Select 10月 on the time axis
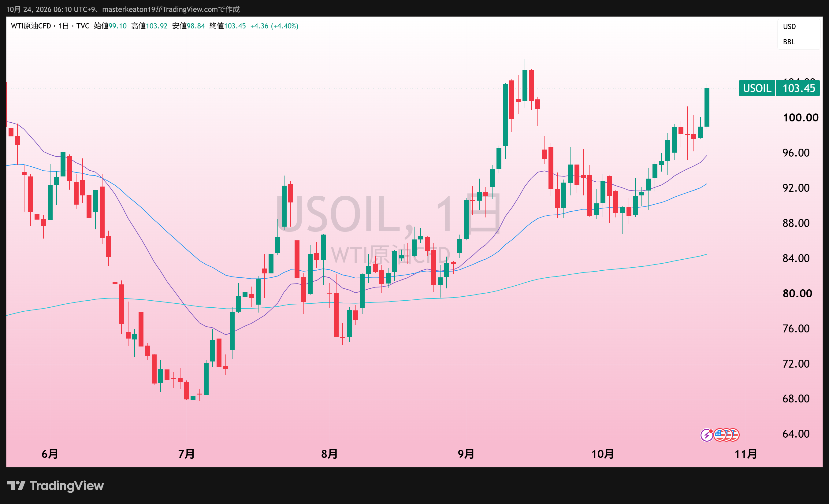This screenshot has height=504, width=829. [x=603, y=454]
